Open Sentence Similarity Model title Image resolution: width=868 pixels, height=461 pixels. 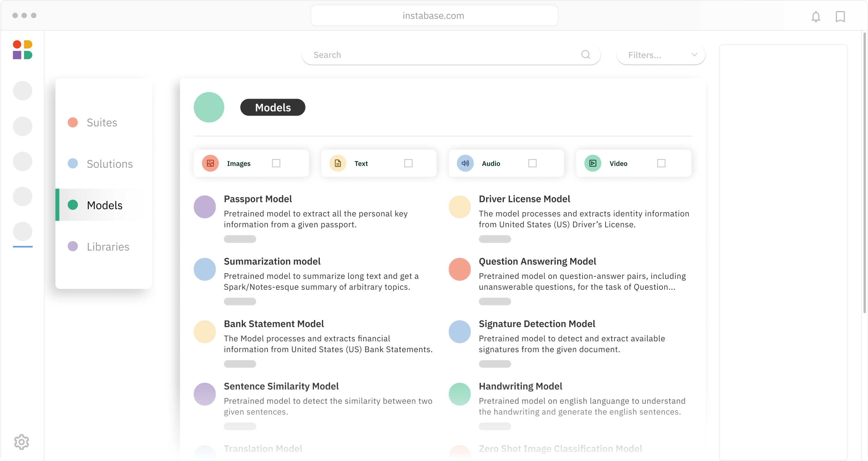pos(281,386)
